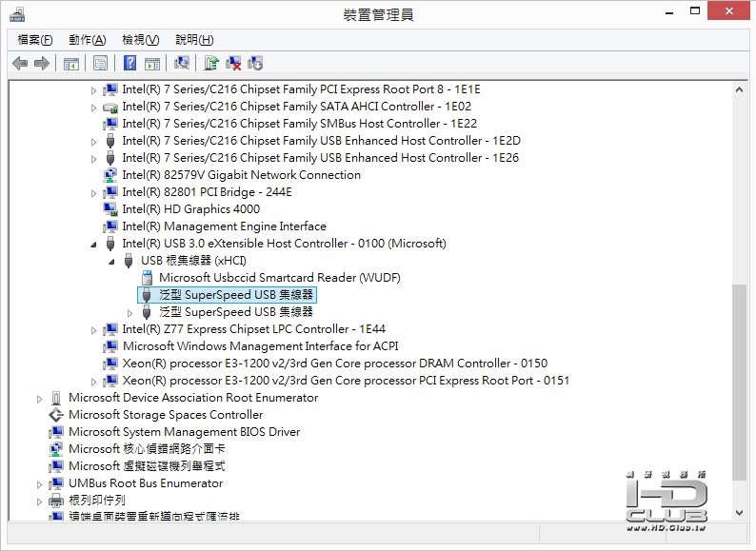Screen dimensions: 756x551
Task: Select Microsoft Usbccid Smartcard Reader (WUDF)
Action: (280, 278)
